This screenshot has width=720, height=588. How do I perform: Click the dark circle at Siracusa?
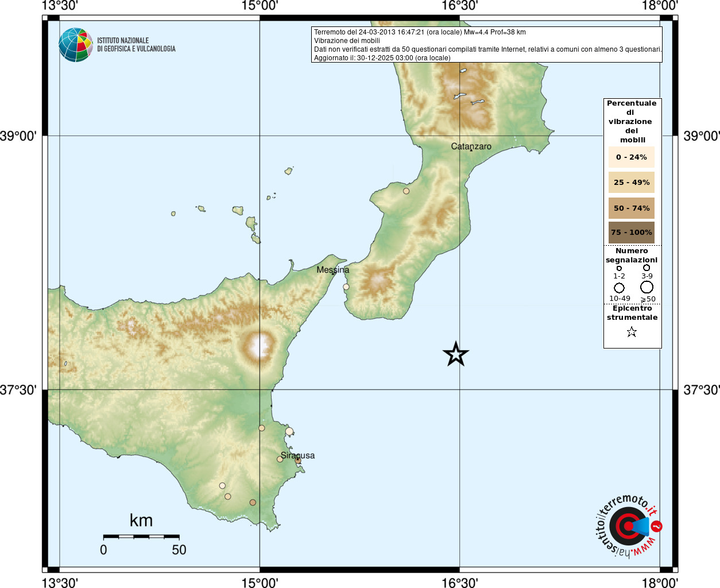pyautogui.click(x=298, y=461)
